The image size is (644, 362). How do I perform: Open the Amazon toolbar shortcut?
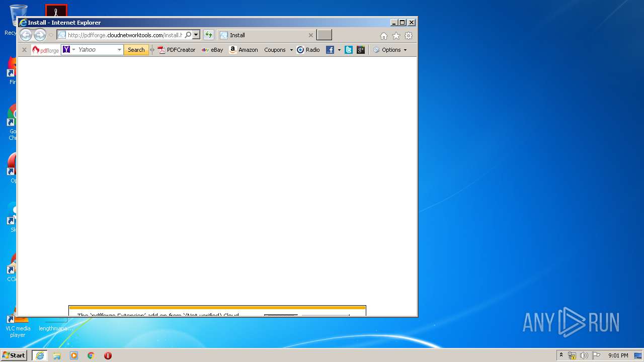point(244,50)
